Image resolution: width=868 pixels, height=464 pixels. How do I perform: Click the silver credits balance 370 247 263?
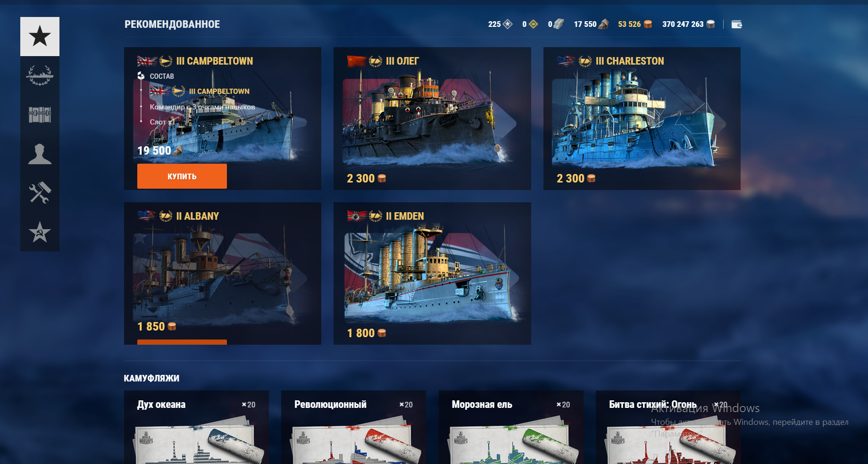point(688,24)
